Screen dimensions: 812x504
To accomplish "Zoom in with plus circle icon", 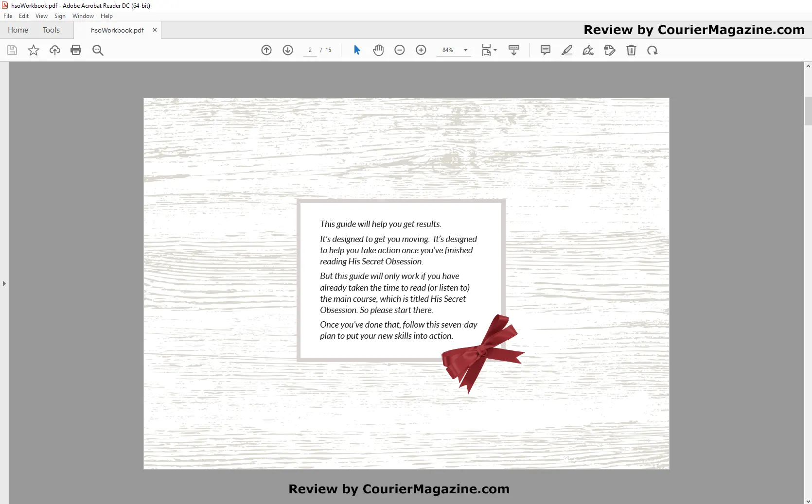I will (x=421, y=50).
